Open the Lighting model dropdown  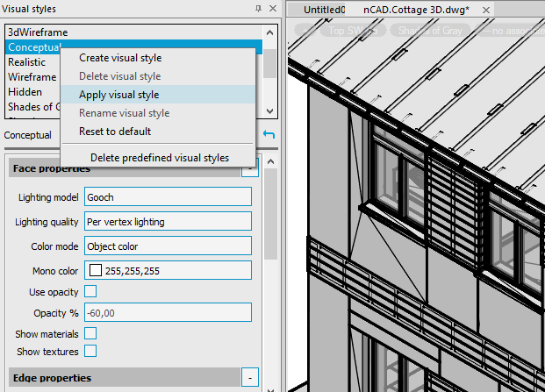pyautogui.click(x=169, y=197)
